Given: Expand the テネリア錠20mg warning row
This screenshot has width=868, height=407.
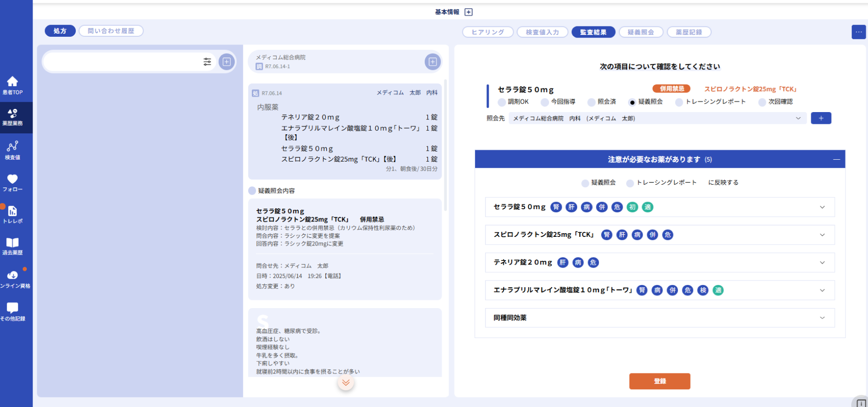Looking at the screenshot, I should (x=822, y=263).
